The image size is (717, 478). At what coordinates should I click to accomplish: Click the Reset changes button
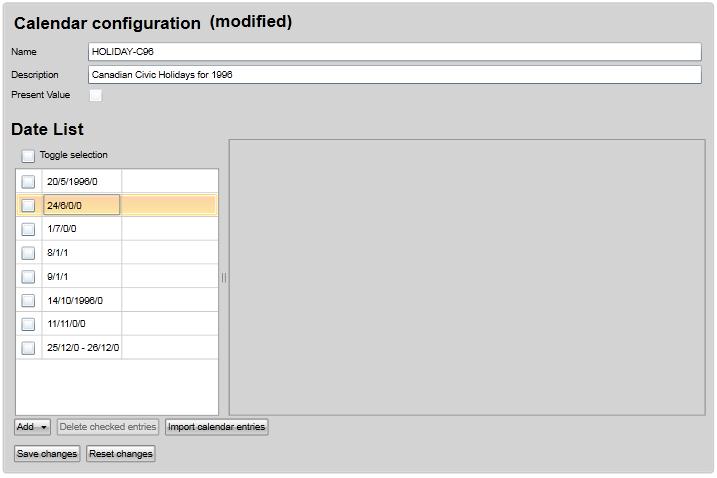point(121,454)
